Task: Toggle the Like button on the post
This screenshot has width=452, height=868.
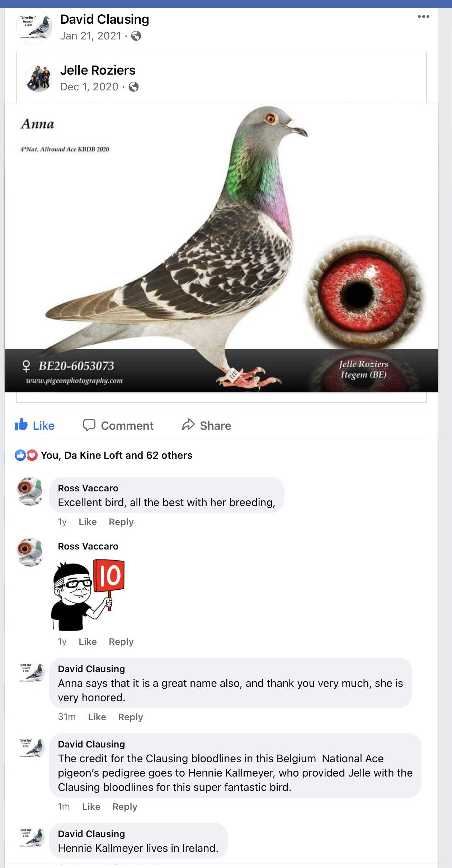Action: coord(34,425)
